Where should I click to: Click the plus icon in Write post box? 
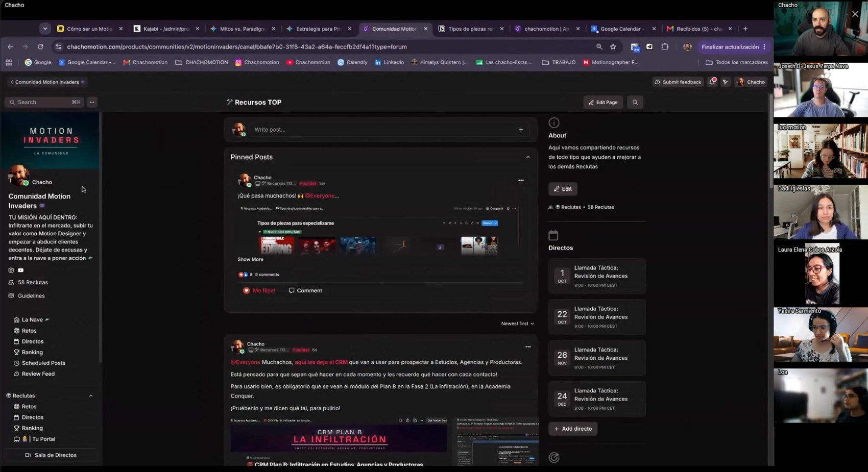coord(521,130)
